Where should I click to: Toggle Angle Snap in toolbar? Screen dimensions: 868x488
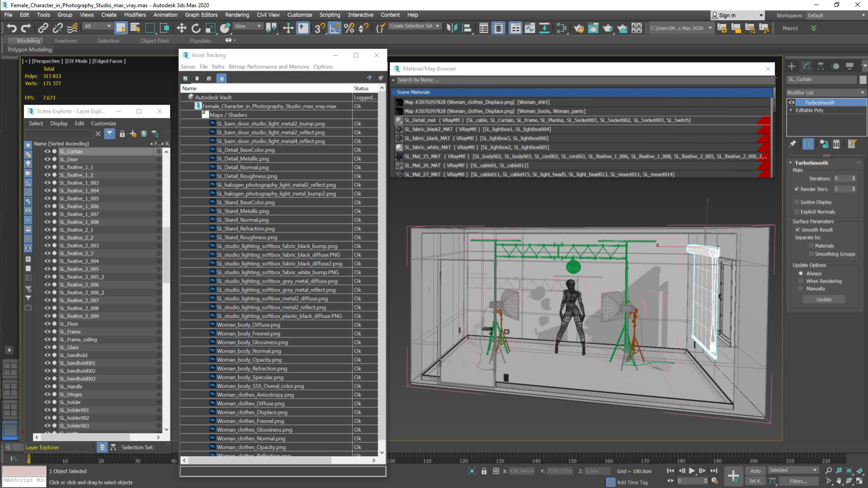(x=334, y=28)
